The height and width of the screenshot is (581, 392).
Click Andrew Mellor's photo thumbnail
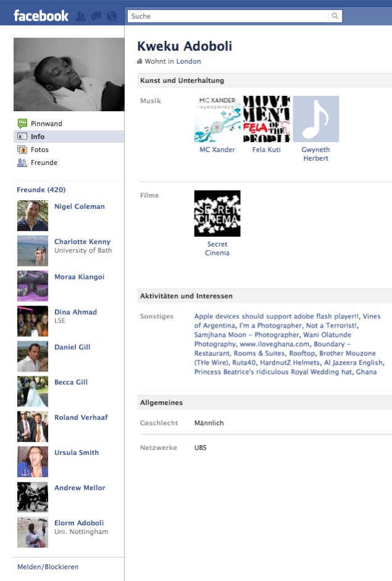pos(33,498)
